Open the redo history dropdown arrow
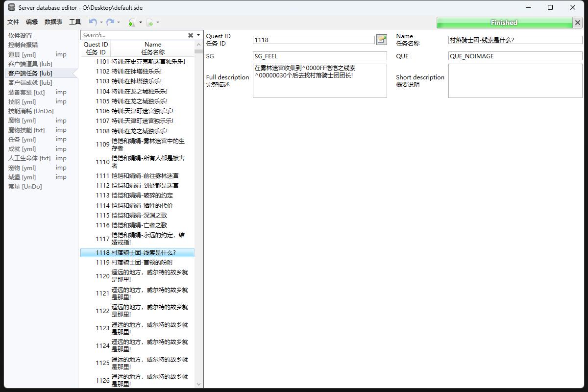The image size is (588, 392). click(119, 22)
